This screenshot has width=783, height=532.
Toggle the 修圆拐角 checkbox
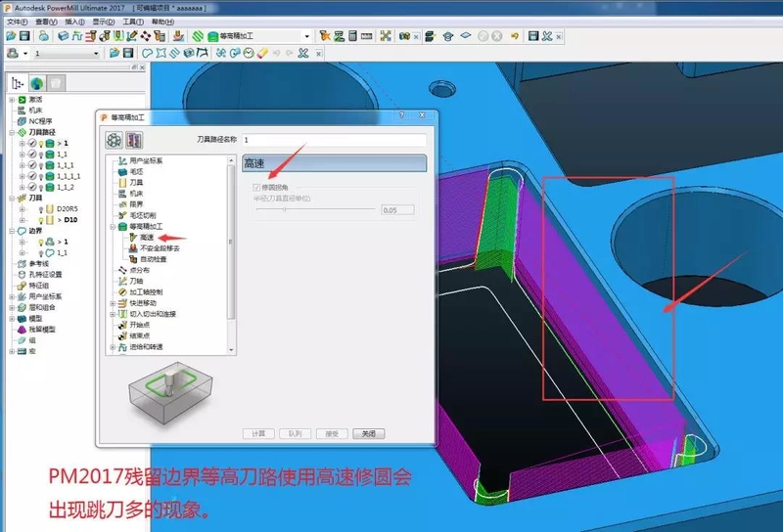tap(257, 187)
